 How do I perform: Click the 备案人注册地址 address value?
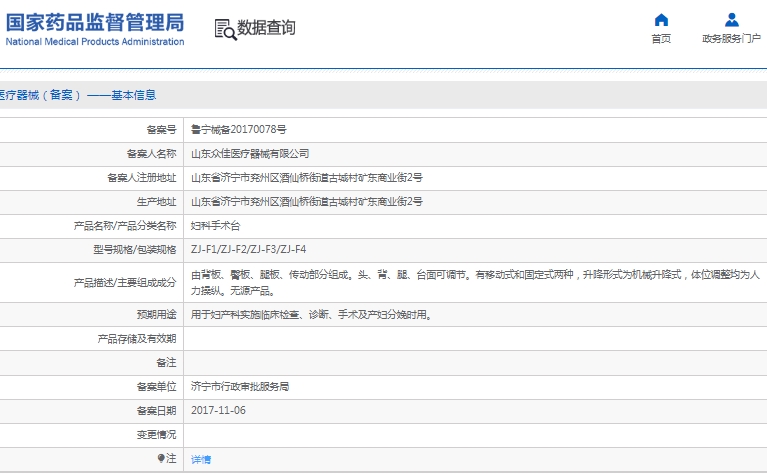point(307,178)
